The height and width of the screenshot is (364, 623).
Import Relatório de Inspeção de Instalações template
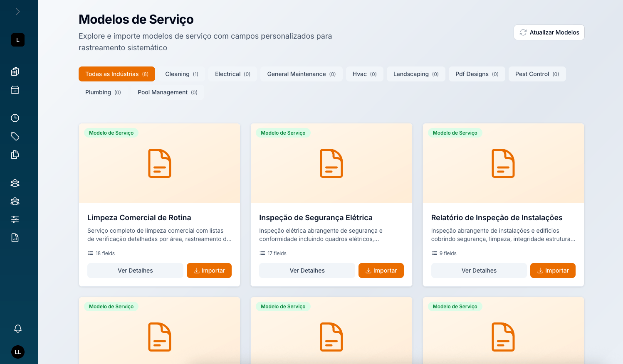pos(553,271)
